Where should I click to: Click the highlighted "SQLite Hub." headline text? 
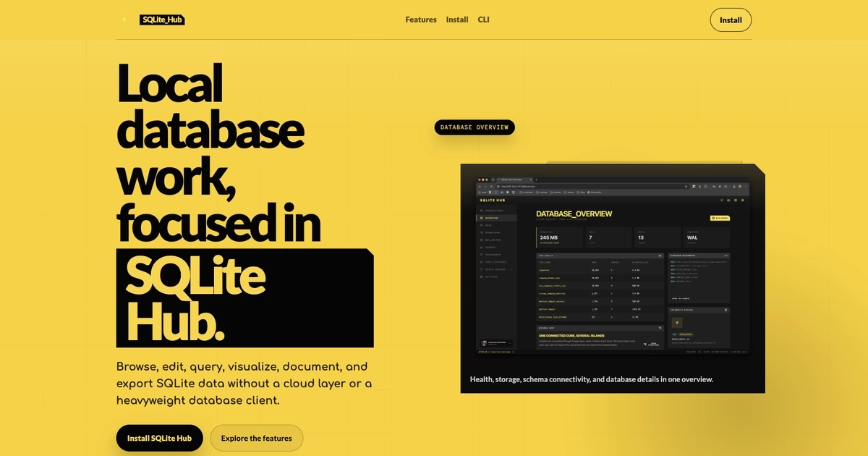[x=244, y=298]
